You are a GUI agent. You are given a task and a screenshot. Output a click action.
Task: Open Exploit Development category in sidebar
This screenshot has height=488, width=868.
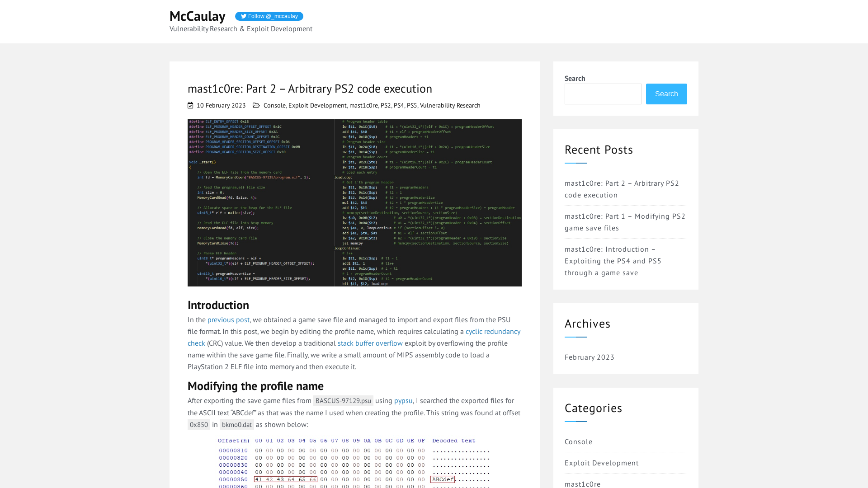(602, 463)
